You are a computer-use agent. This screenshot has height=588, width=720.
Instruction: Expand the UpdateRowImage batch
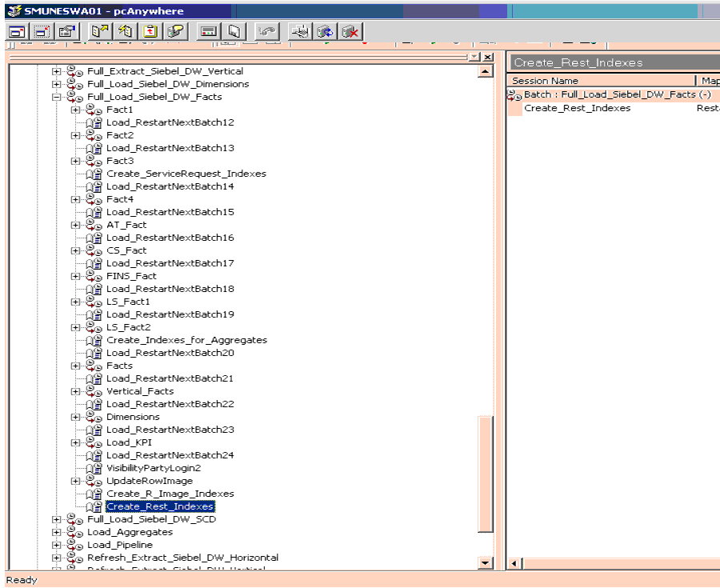[x=75, y=481]
